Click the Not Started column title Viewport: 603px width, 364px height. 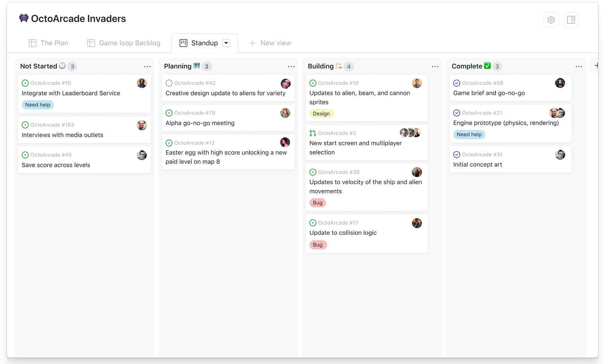[x=38, y=66]
